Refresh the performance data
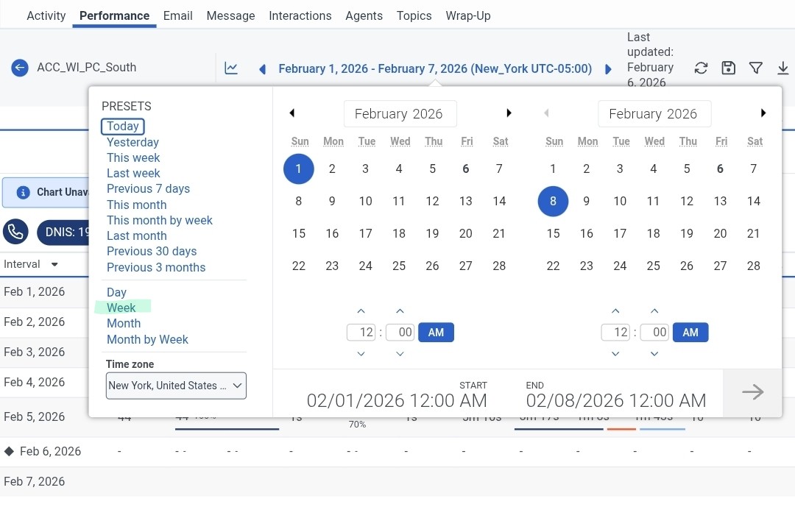This screenshot has height=532, width=795. click(x=701, y=68)
